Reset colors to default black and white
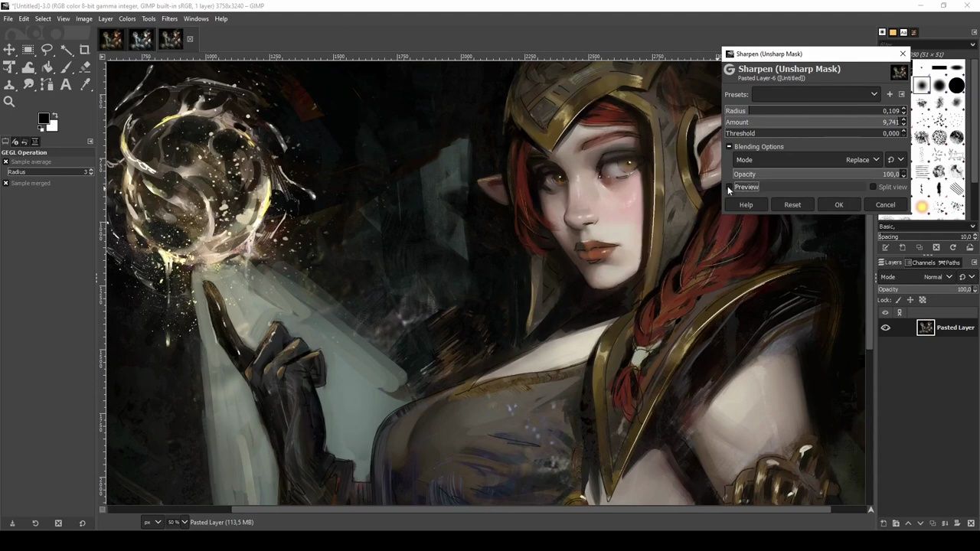Viewport: 980px width, 551px height. [41, 129]
